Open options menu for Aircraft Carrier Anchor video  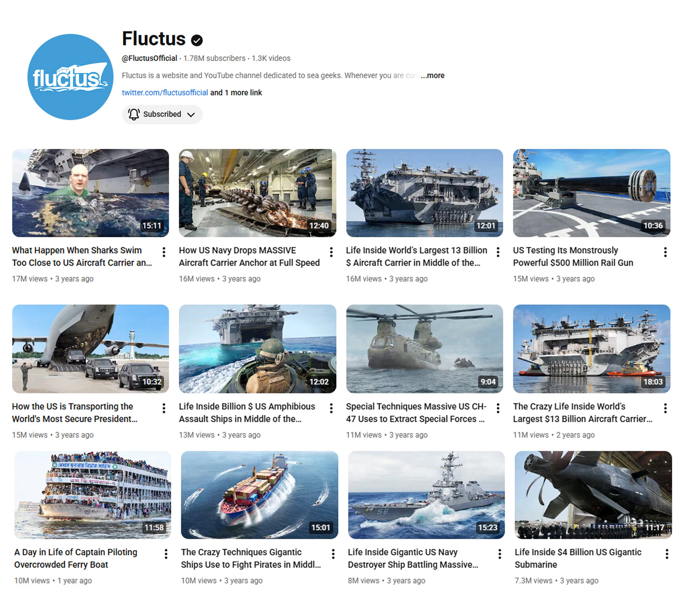[x=331, y=252]
